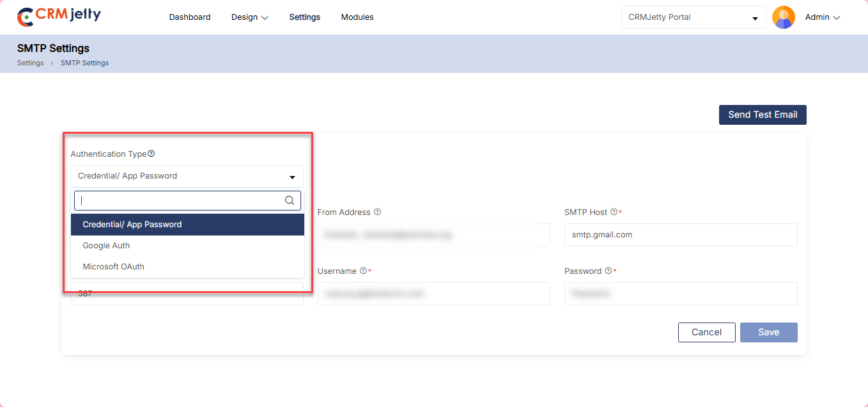Focus the SMTP Host input field

point(681,235)
